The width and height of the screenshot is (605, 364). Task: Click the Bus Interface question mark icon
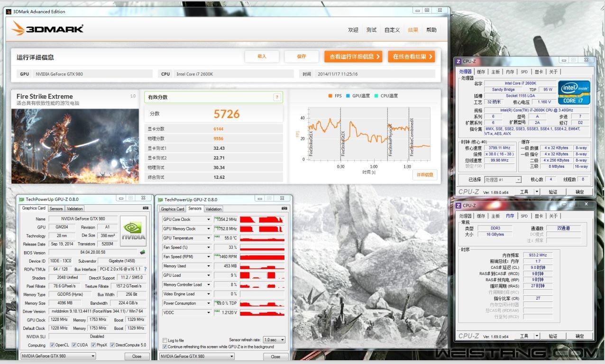pyautogui.click(x=145, y=269)
